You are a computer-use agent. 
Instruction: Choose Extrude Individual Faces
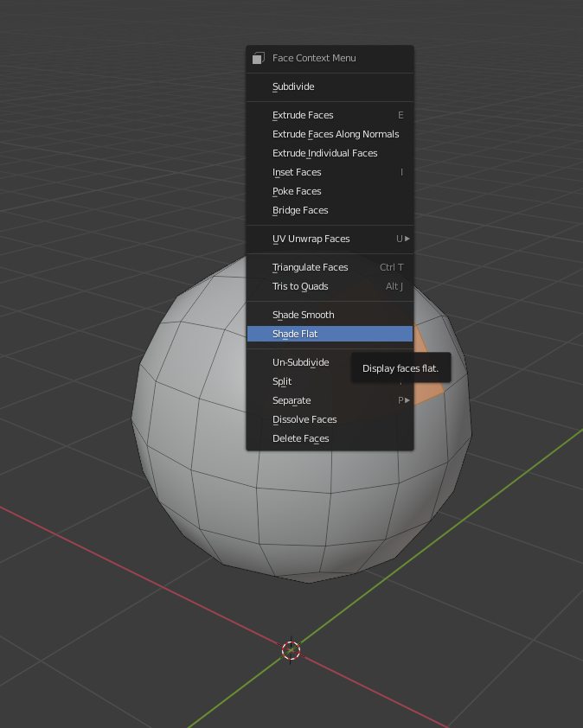tap(330, 153)
